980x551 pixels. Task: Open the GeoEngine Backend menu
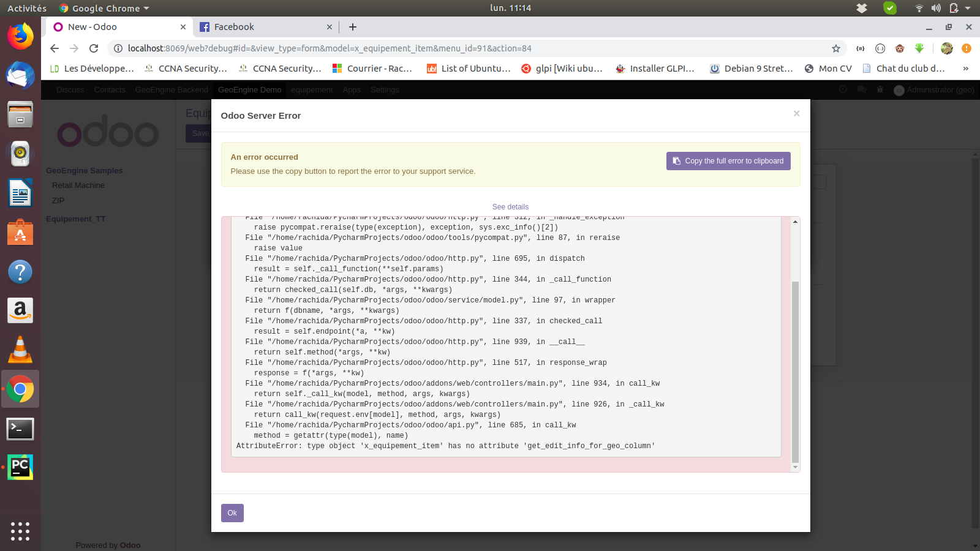170,89
